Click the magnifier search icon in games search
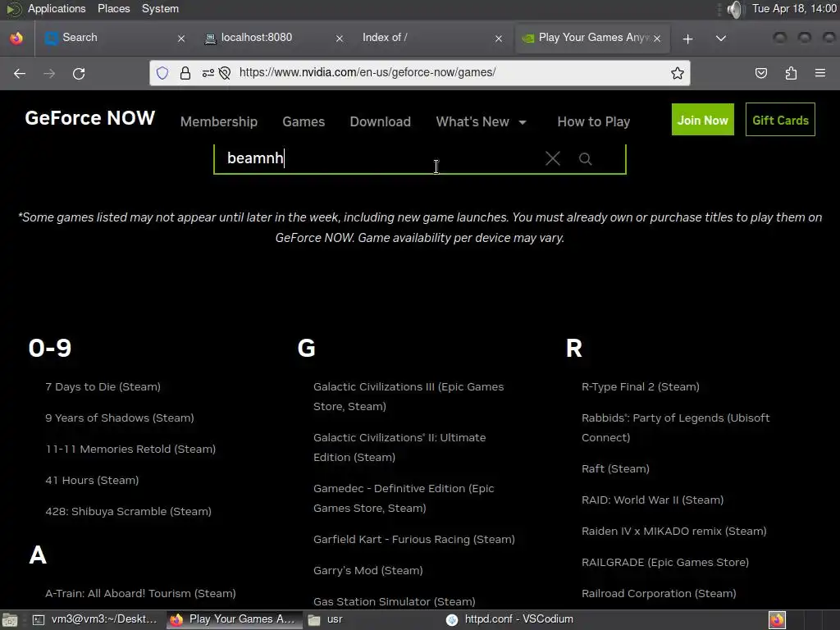This screenshot has height=630, width=840. point(585,158)
